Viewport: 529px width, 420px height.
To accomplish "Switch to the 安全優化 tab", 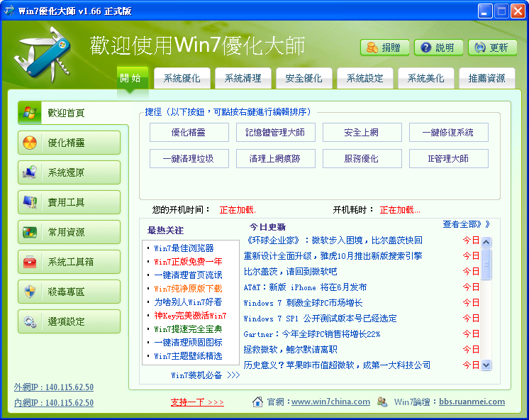I will pyautogui.click(x=304, y=78).
